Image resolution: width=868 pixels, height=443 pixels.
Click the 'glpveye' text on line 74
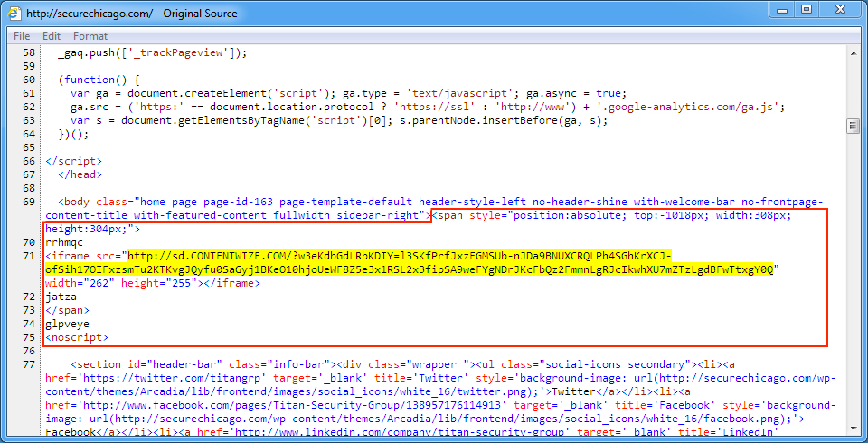coord(67,324)
